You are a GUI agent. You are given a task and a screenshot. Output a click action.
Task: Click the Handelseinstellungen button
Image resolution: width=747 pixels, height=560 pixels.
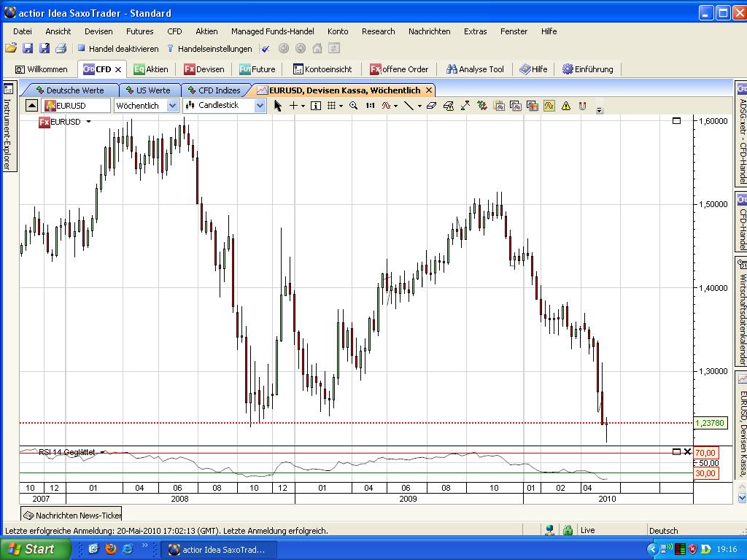click(x=209, y=49)
